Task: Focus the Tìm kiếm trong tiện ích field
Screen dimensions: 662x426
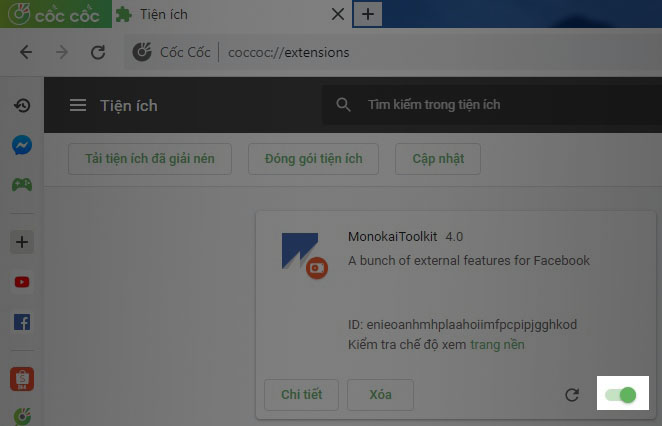Action: click(x=492, y=105)
